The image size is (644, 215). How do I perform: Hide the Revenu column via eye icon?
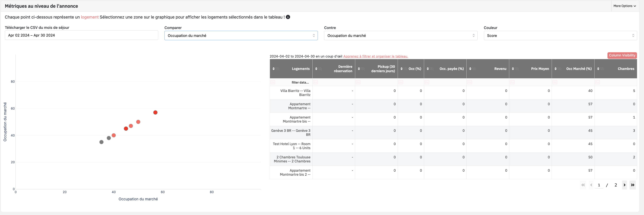(474, 69)
